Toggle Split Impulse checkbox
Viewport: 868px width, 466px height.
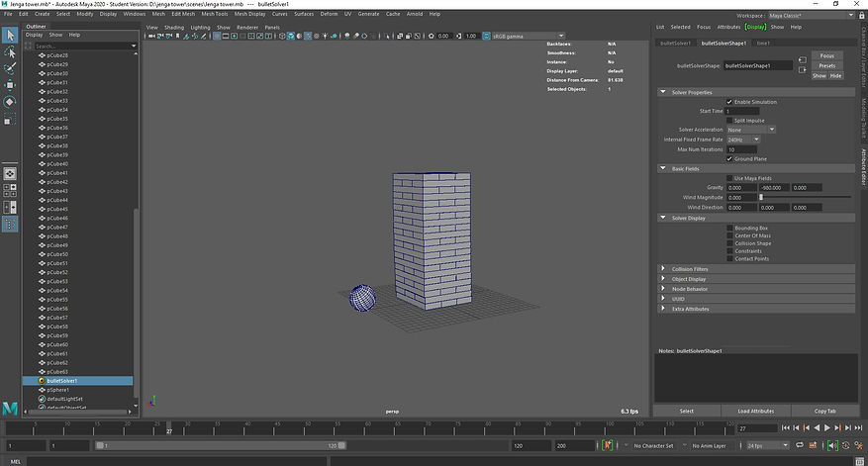coord(729,120)
